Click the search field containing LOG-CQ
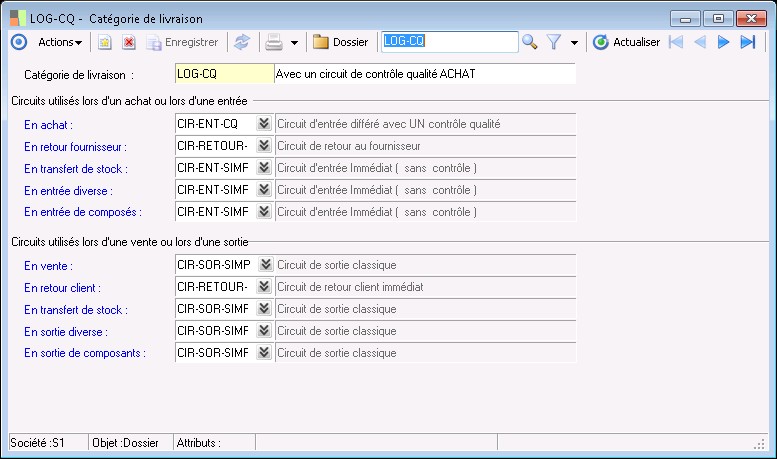This screenshot has height=459, width=777. pos(449,42)
